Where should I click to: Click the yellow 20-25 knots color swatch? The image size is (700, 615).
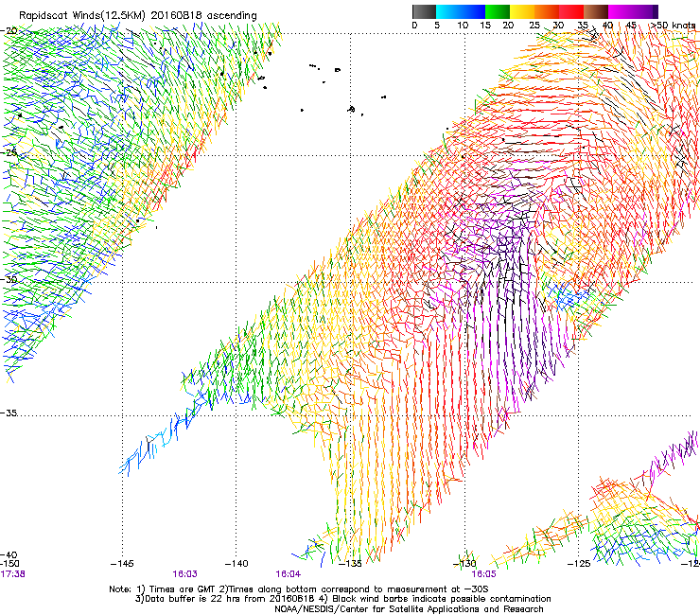pos(522,11)
